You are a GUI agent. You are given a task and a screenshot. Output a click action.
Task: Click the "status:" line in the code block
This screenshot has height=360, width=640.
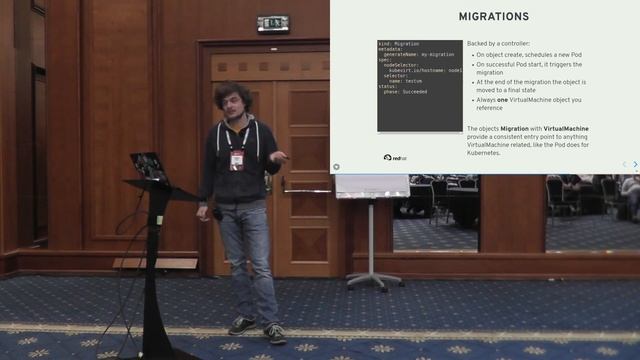[387, 87]
